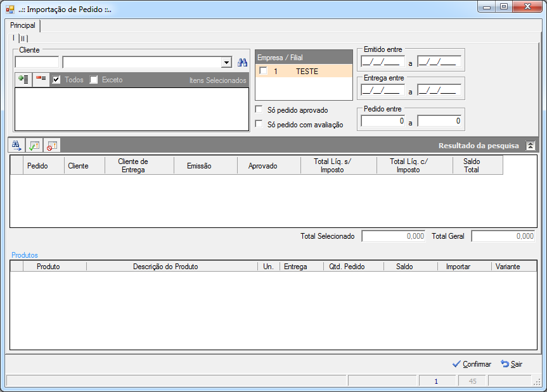Viewport: 547px width, 392px height.
Task: Click the Pedido entre starting number field
Action: coord(383,121)
